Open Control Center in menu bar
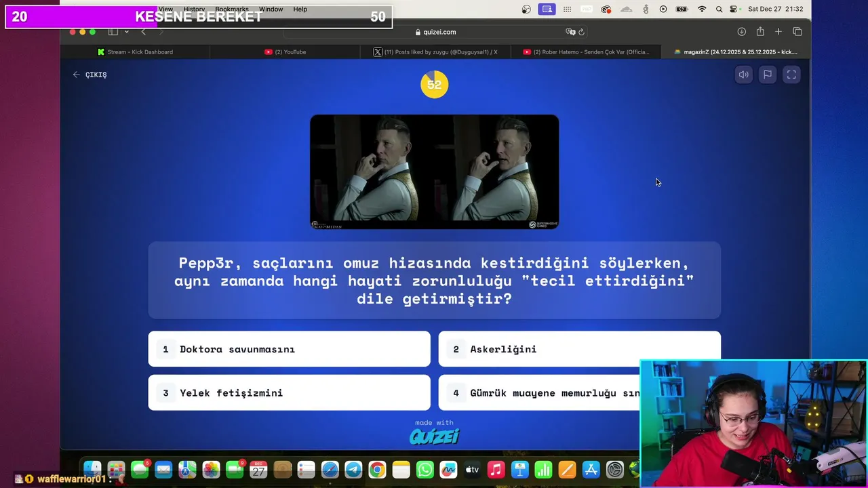Viewport: 868px width, 488px height. (x=734, y=9)
